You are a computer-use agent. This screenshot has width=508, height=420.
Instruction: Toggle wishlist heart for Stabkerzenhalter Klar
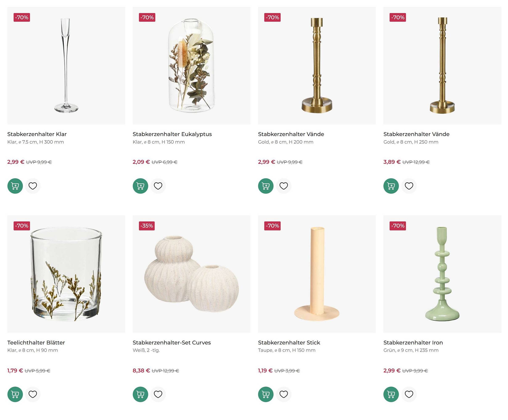pos(33,186)
